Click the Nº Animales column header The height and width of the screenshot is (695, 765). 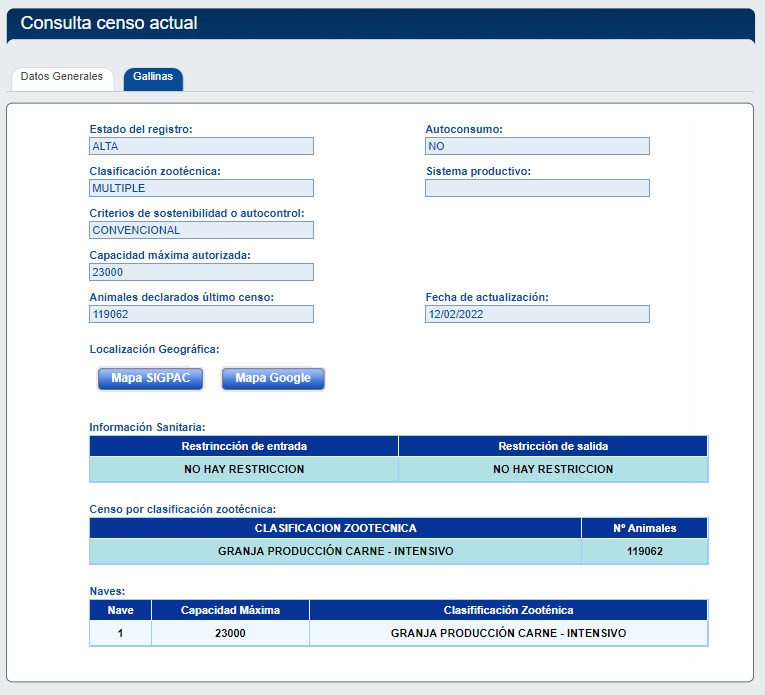[644, 528]
